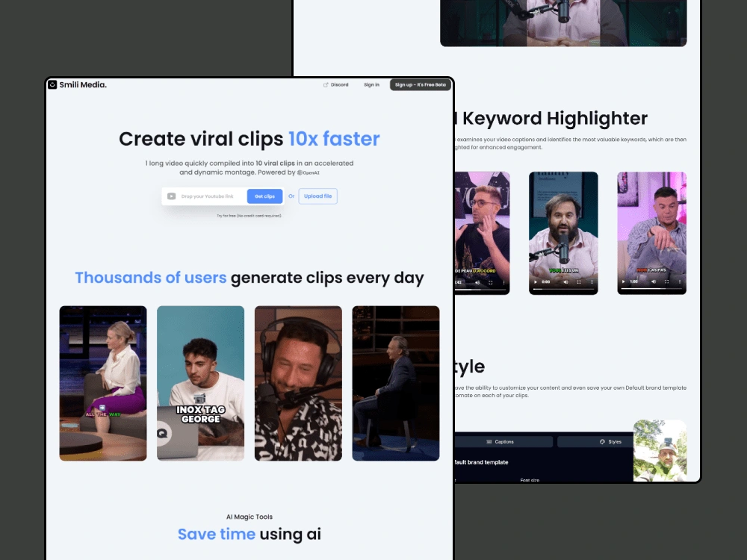Open more options on the glasses man video
Screen dimensions: 747x560
coord(503,282)
